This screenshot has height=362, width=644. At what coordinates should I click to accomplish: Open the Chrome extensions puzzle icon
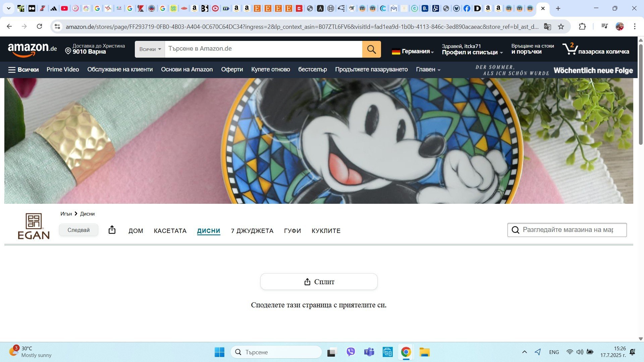pos(582,26)
